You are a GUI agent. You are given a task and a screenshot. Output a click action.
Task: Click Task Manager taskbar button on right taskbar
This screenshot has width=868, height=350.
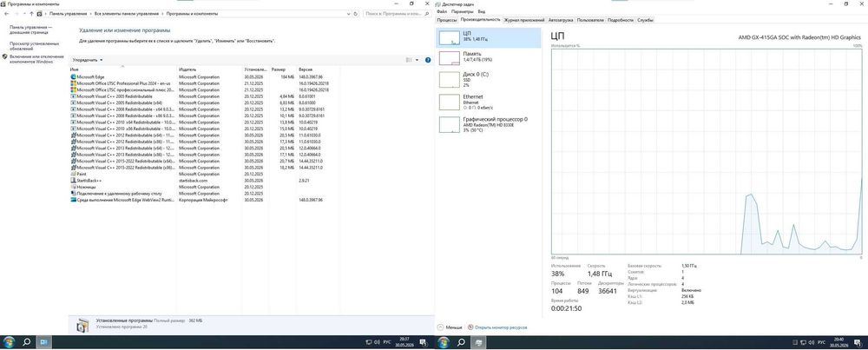[x=477, y=343]
